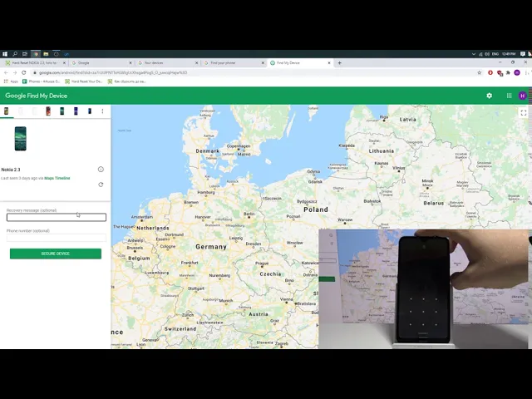Go forward in Chrome

15,72
